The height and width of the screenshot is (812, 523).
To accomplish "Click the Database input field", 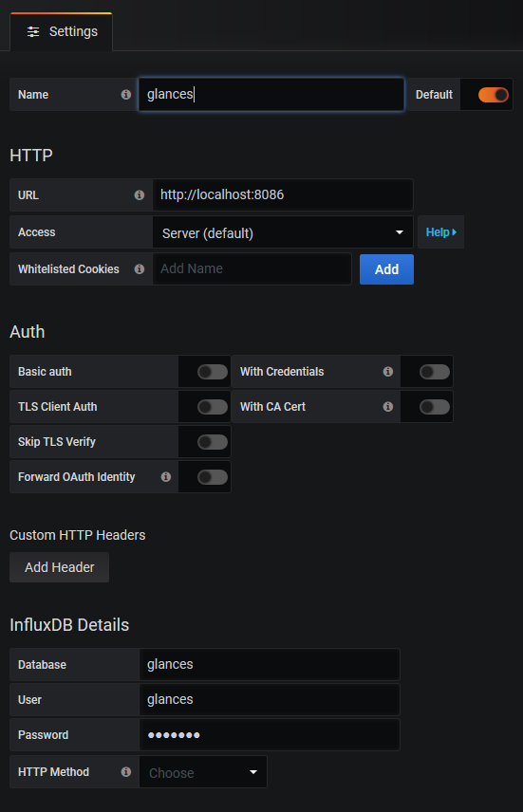I will (x=270, y=664).
